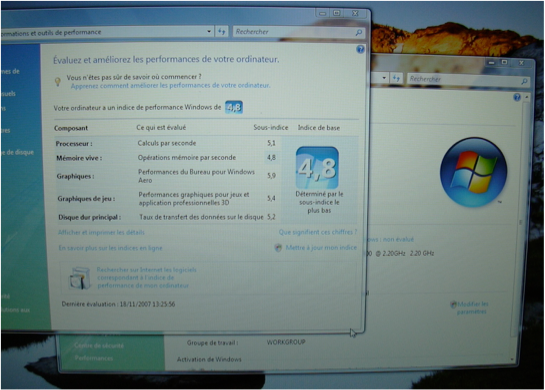This screenshot has height=390, width=545.
Task: Open 'En savoir plus sur les indices en ligne'
Action: click(x=111, y=248)
